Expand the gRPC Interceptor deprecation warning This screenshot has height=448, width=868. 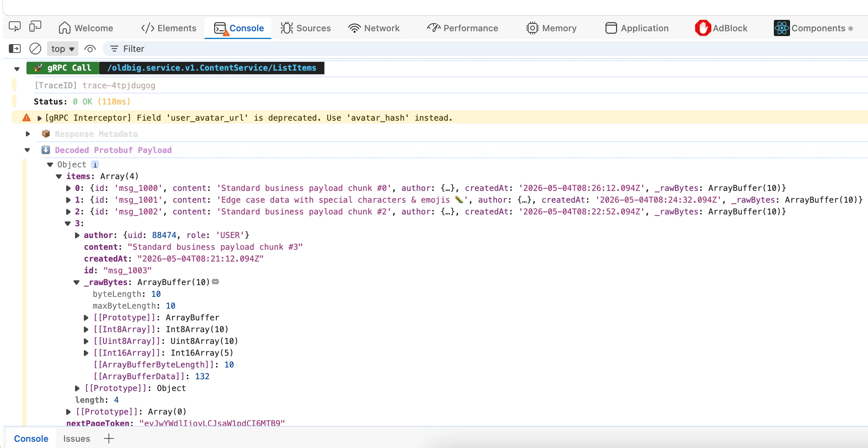[x=40, y=118]
